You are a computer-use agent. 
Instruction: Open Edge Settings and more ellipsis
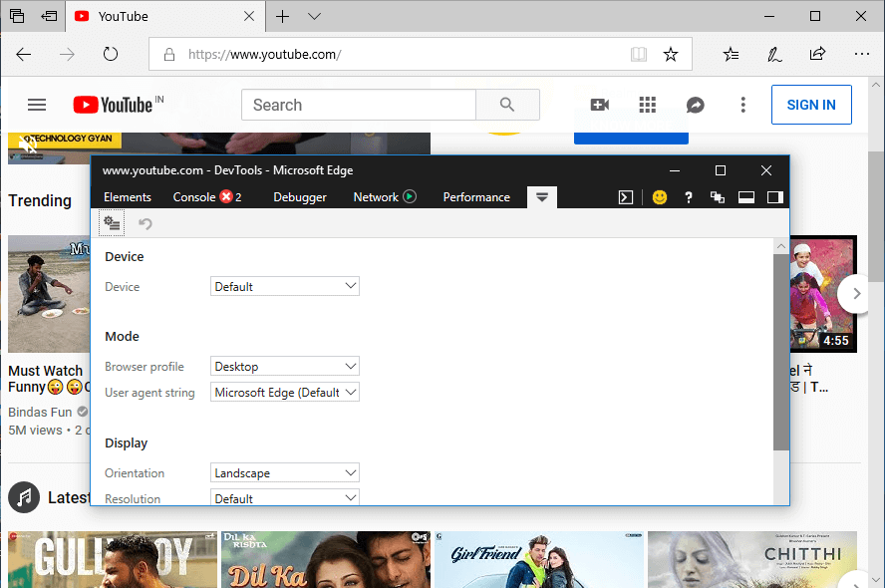[x=861, y=54]
